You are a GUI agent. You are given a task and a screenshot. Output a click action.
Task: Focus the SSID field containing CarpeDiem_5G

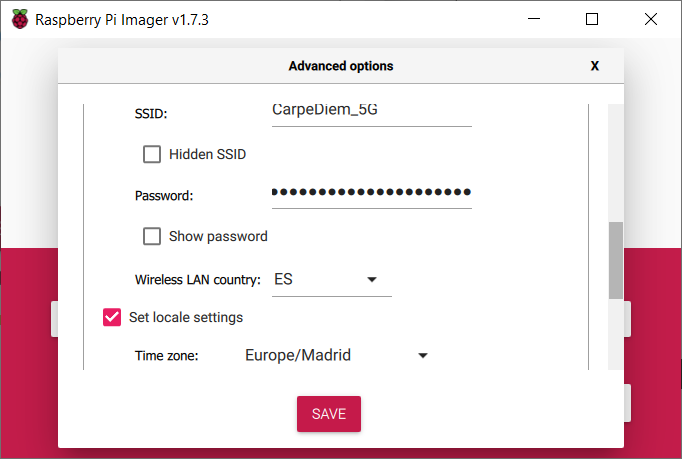(x=372, y=114)
